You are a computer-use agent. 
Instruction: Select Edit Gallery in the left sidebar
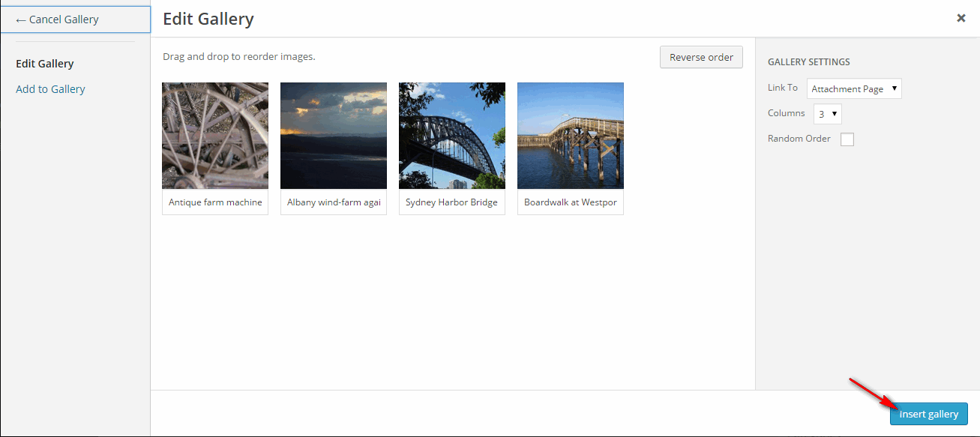pos(45,64)
